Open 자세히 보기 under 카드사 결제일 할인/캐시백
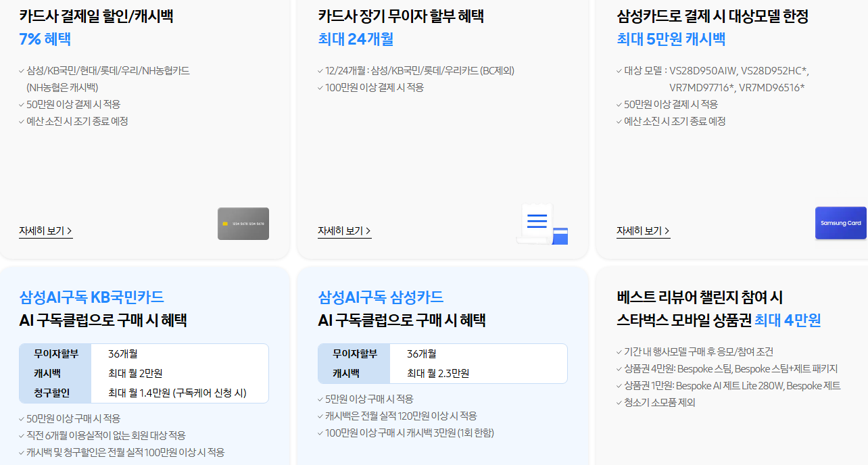The height and width of the screenshot is (465, 868). coord(45,231)
